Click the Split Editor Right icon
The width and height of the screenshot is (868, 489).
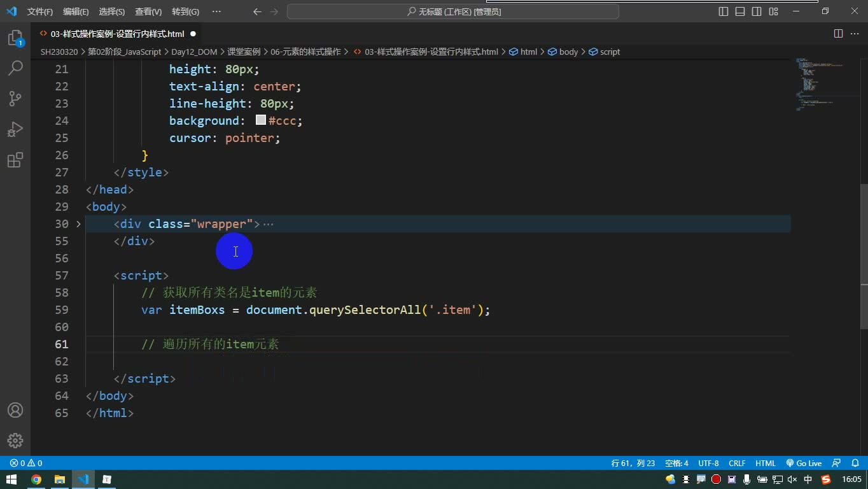pyautogui.click(x=838, y=34)
